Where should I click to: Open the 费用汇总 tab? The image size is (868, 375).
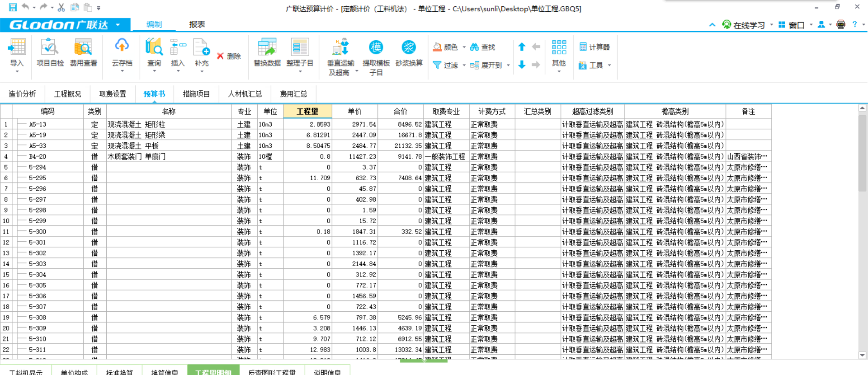pyautogui.click(x=293, y=94)
